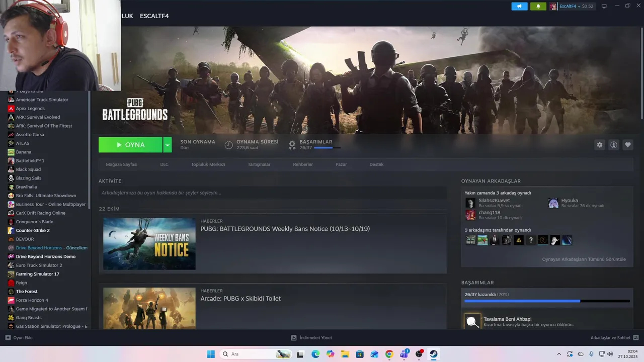
Task: Open the achievements gear icon beside BAŞARIMLAR
Action: click(x=292, y=145)
